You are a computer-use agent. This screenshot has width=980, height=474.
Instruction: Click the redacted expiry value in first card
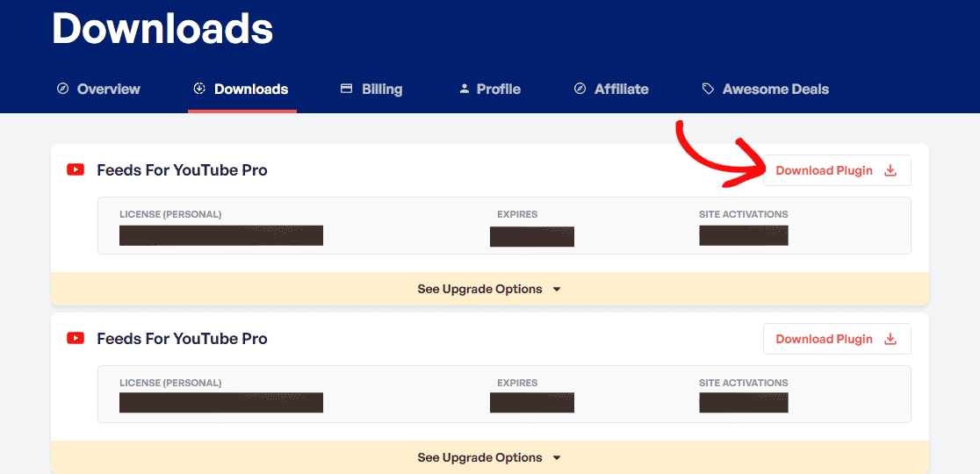pos(532,237)
